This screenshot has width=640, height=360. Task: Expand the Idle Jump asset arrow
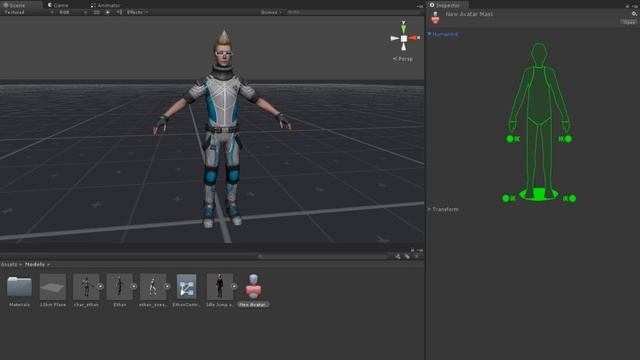point(234,287)
